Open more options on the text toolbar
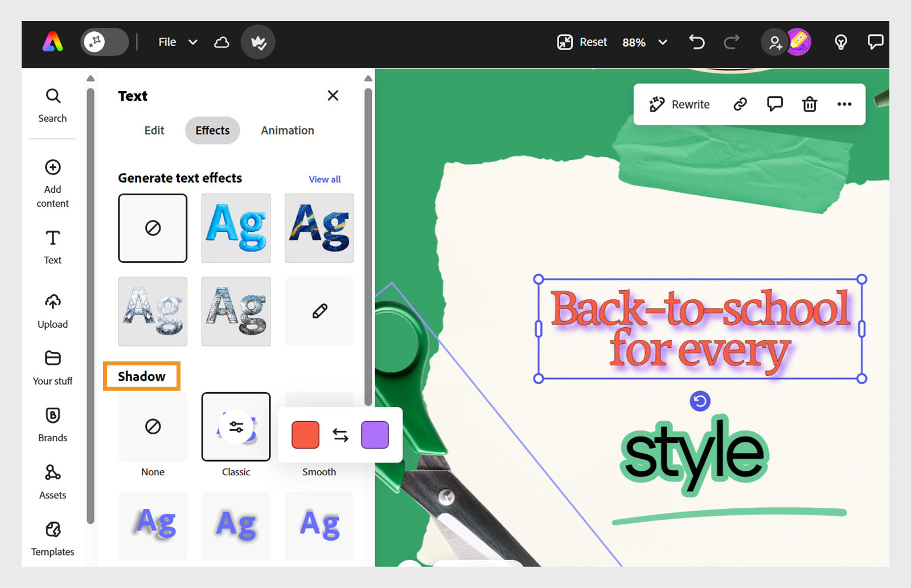This screenshot has height=588, width=911. pyautogui.click(x=844, y=104)
